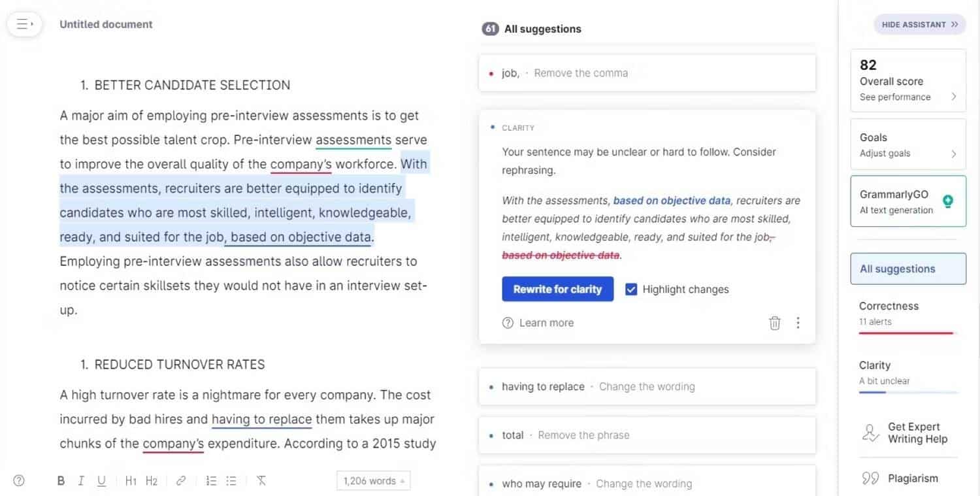Viewport: 980px width, 496px height.
Task: Apply italic formatting
Action: [81, 481]
